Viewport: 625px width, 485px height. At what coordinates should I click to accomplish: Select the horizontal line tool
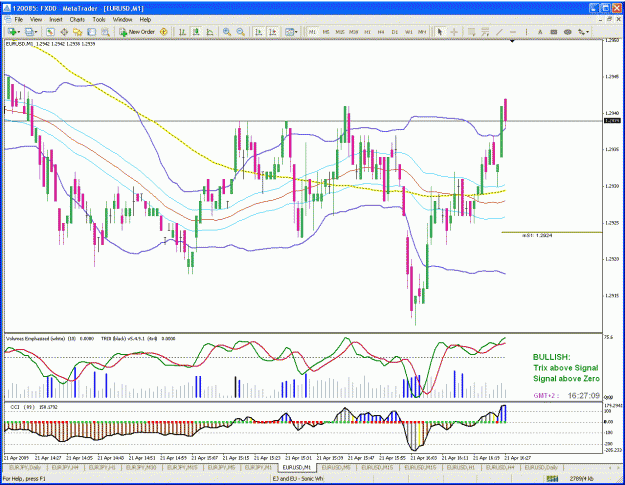(x=513, y=32)
